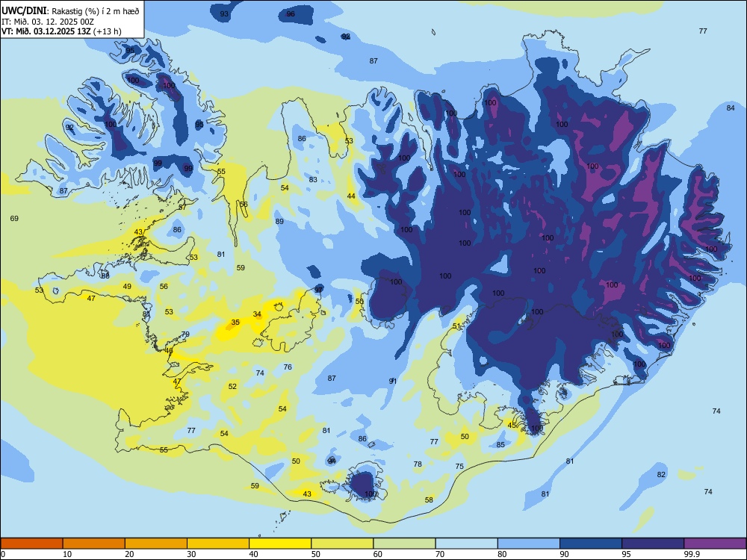Screen dimensions: 747x560
Task: Select the 'Rakastig (%) í 2 m hæð' label
Action: coord(96,11)
